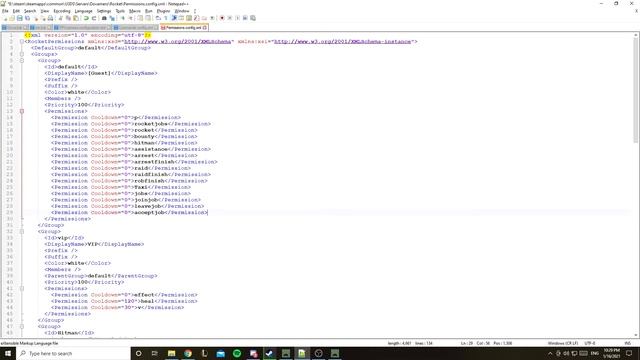Open the Language menu

[x=83, y=11]
